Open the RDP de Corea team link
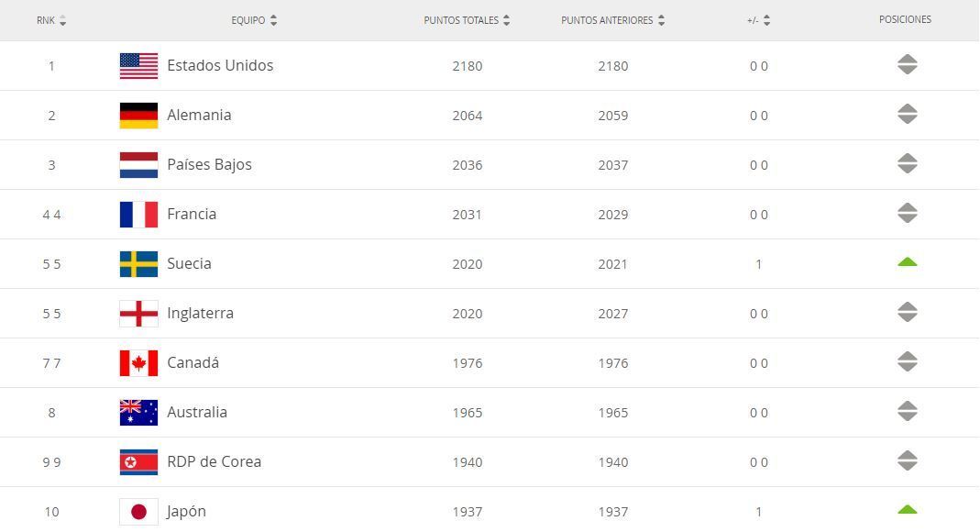Viewport: 980px width, 532px height. pos(214,462)
